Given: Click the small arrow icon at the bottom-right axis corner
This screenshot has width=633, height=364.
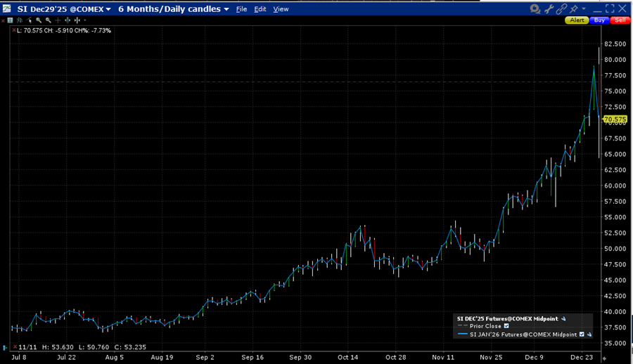Looking at the screenshot, I should coord(604,358).
